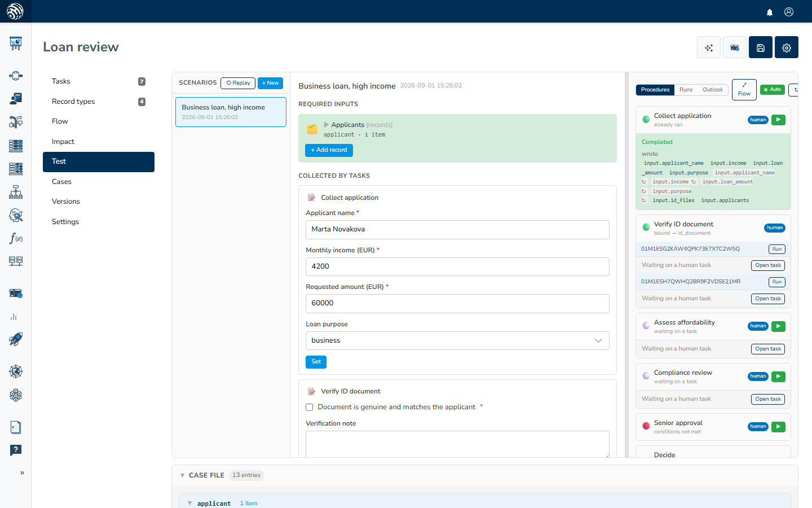Open the bar chart icon in the sidebar
This screenshot has height=508, width=812.
point(14,317)
